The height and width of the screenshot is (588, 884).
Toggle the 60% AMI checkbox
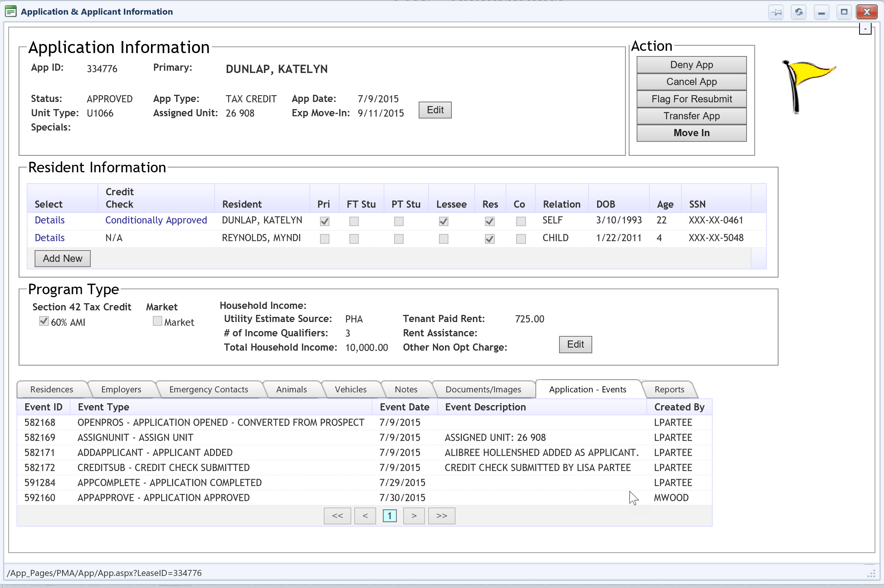(x=44, y=321)
